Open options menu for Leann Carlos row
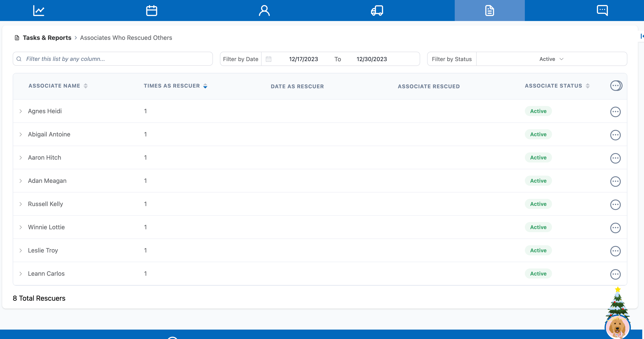Image resolution: width=644 pixels, height=339 pixels. (x=615, y=274)
